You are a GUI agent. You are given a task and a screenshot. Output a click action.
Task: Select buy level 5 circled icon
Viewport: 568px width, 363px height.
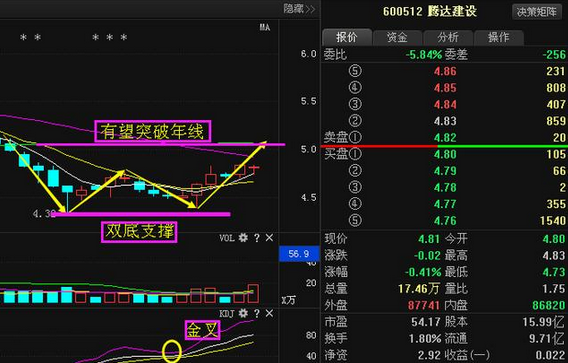pyautogui.click(x=355, y=220)
